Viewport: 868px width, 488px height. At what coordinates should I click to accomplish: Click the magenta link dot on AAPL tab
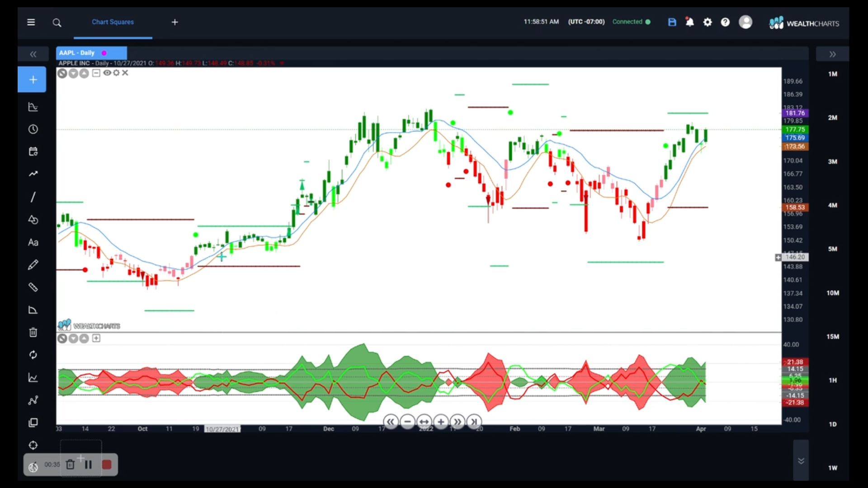pos(104,53)
